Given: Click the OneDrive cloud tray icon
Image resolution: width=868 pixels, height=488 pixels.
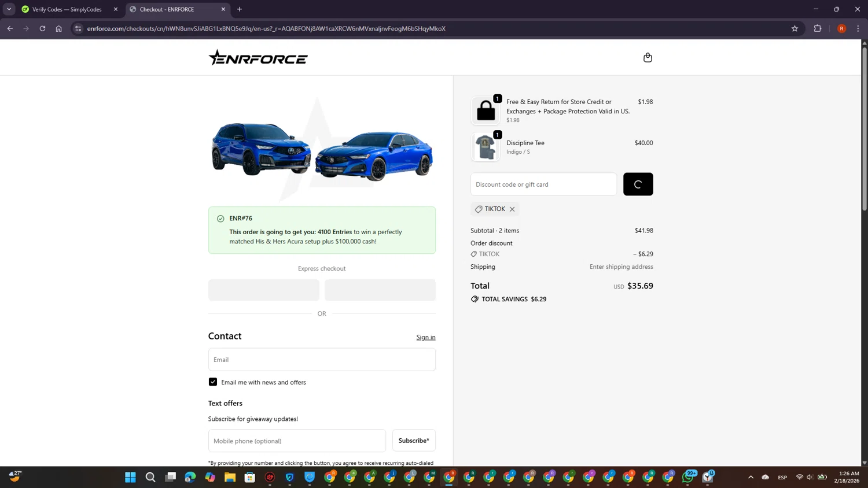Looking at the screenshot, I should 766,477.
